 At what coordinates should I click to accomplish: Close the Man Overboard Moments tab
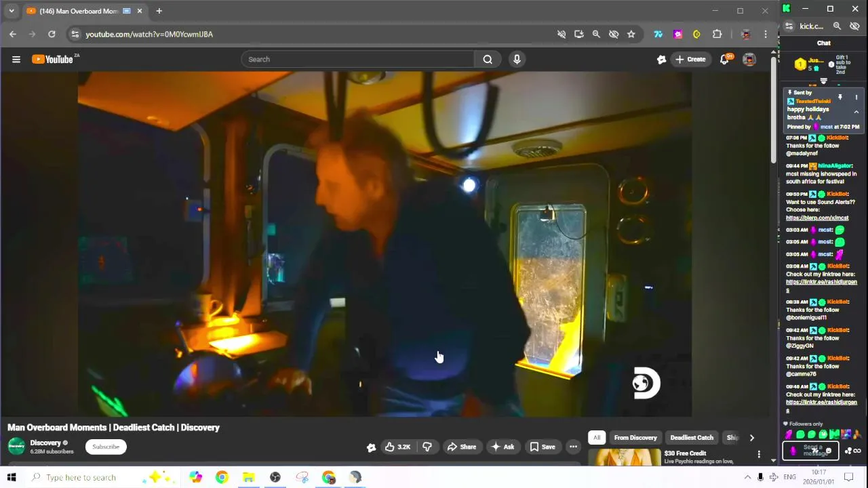coord(140,11)
